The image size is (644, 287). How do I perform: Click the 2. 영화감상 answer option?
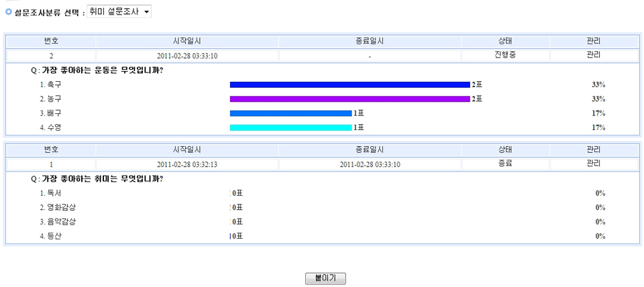coord(58,207)
